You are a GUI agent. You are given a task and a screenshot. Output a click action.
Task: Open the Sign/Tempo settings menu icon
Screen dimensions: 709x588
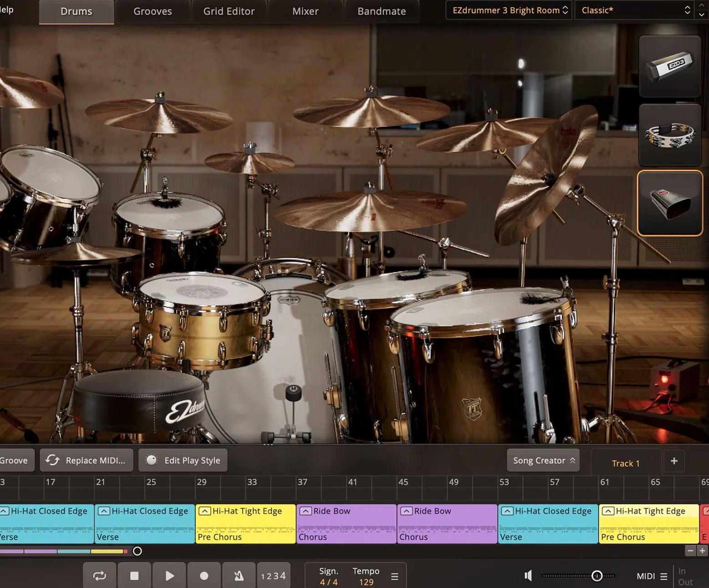click(394, 575)
